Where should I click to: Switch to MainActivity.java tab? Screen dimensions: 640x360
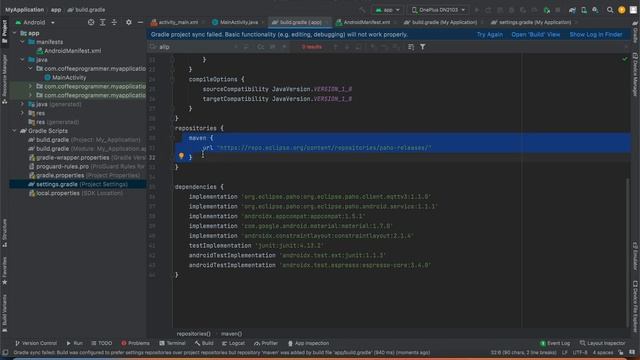[236, 22]
